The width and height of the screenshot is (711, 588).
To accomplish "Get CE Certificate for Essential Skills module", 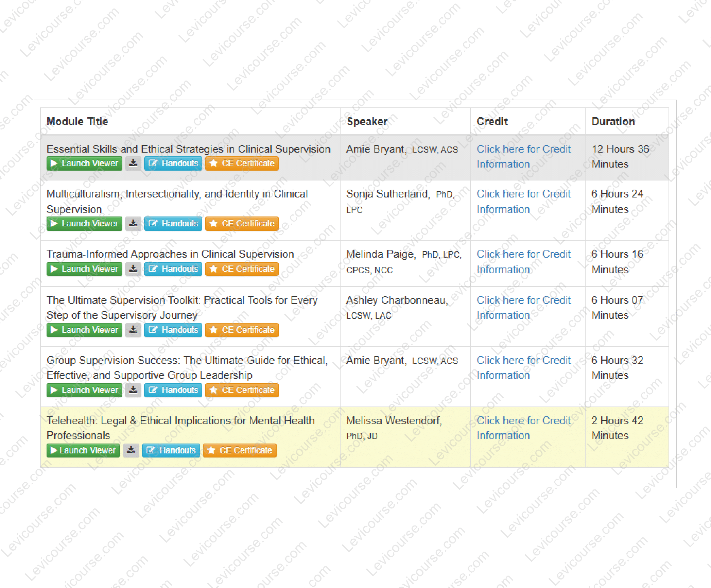I will [x=242, y=163].
